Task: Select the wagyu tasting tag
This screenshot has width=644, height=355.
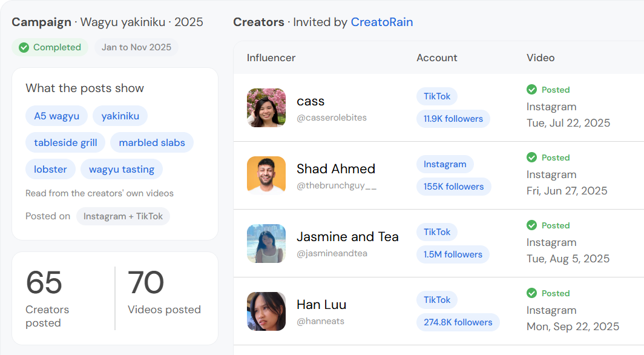Action: pos(122,169)
